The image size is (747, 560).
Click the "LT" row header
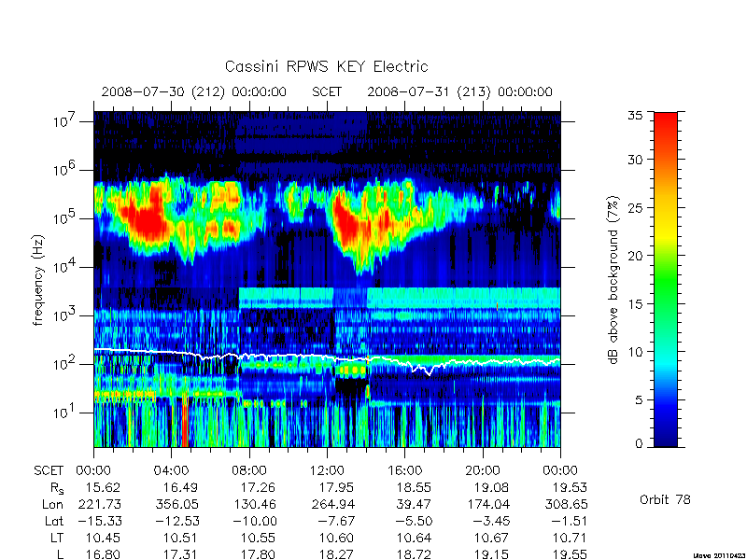(x=57, y=539)
